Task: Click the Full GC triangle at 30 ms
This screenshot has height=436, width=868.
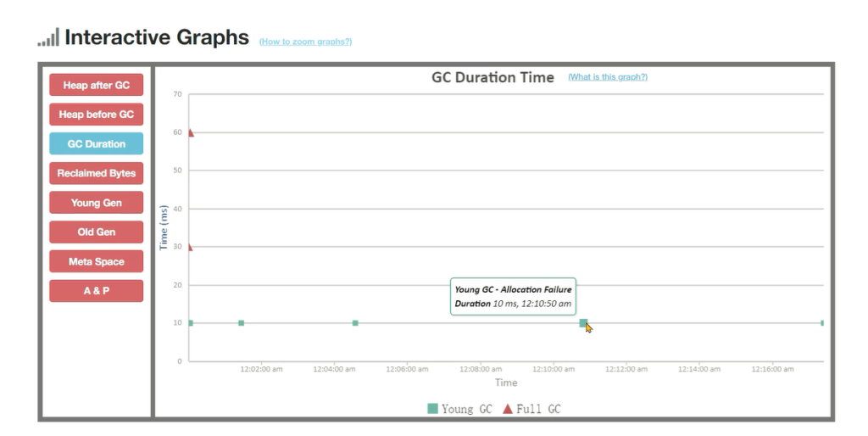Action: tap(191, 247)
